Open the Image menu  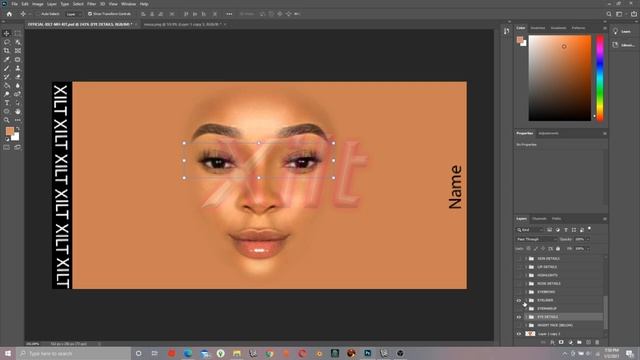point(38,4)
